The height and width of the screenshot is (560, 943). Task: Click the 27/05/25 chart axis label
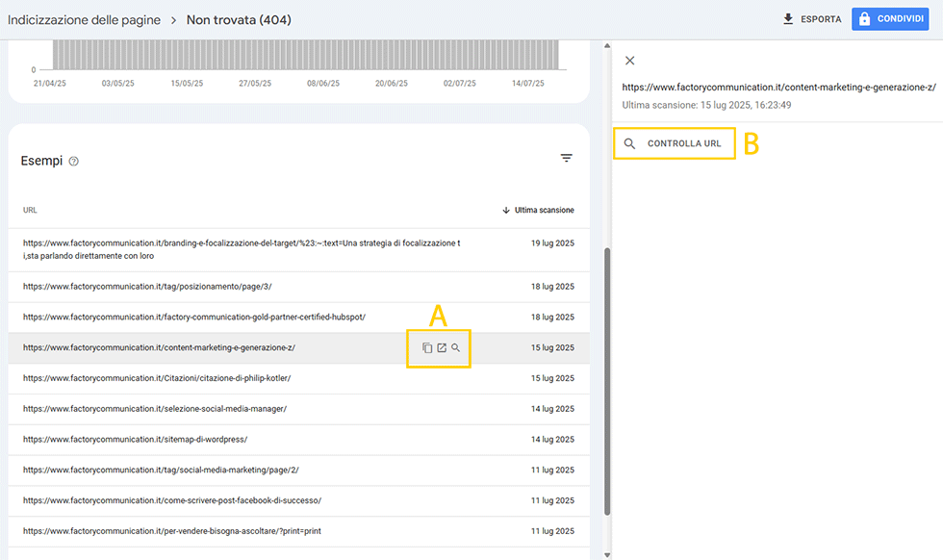255,84
